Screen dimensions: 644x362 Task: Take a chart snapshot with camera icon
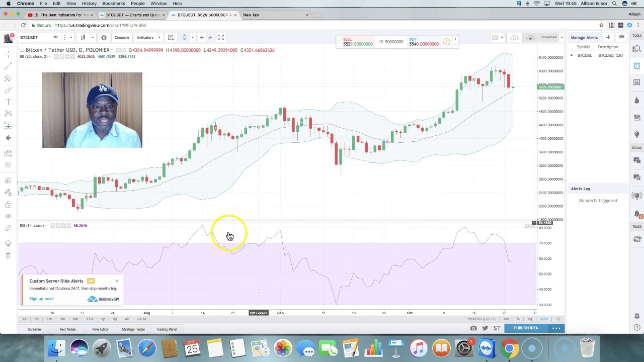(x=473, y=328)
